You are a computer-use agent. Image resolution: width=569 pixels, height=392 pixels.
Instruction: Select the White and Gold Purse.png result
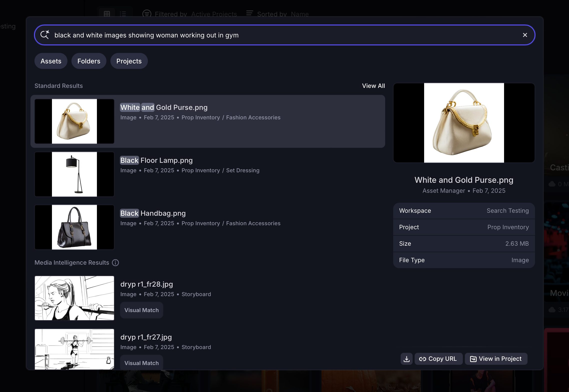tap(208, 121)
